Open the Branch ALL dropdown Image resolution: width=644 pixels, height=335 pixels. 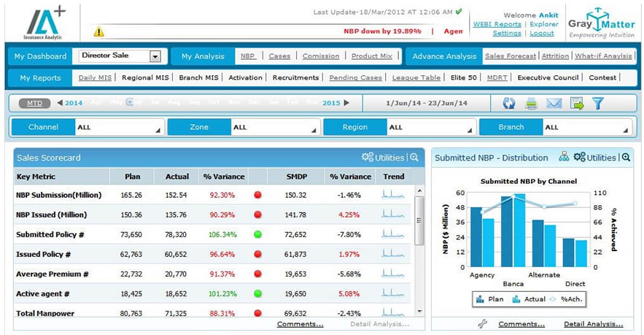tap(588, 128)
